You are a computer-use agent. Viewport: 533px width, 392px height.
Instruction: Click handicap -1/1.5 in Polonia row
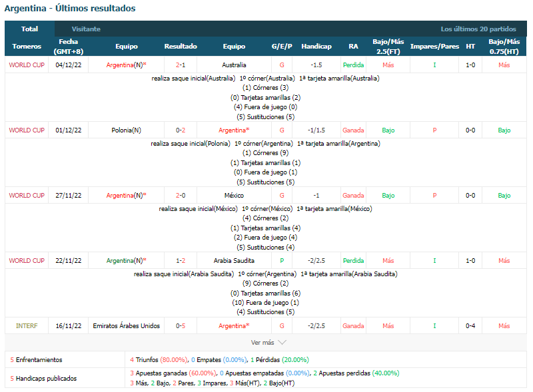pyautogui.click(x=316, y=130)
